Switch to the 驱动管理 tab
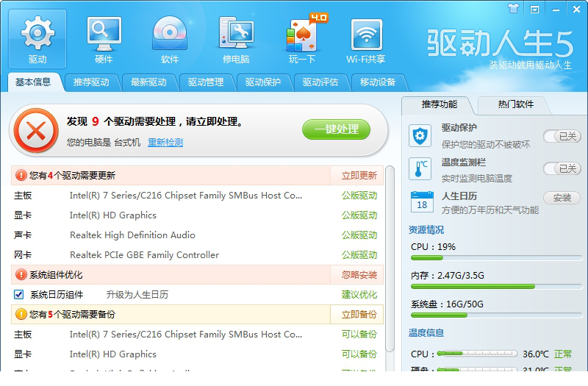Image resolution: width=588 pixels, height=386 pixels. (x=206, y=82)
